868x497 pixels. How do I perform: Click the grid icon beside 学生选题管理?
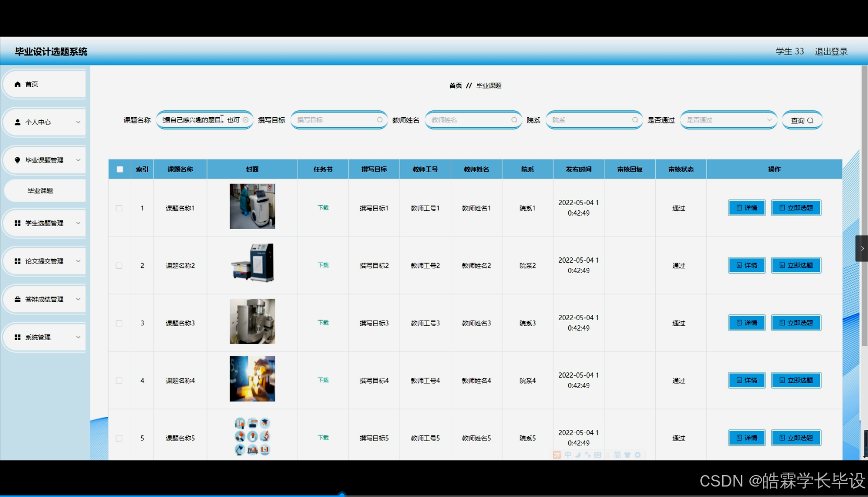click(18, 223)
